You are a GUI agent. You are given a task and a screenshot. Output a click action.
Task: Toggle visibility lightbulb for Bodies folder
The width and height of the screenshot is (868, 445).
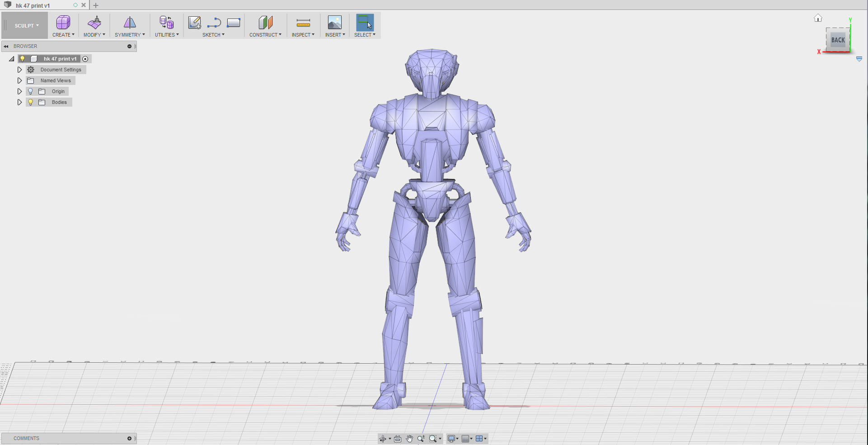(x=31, y=102)
